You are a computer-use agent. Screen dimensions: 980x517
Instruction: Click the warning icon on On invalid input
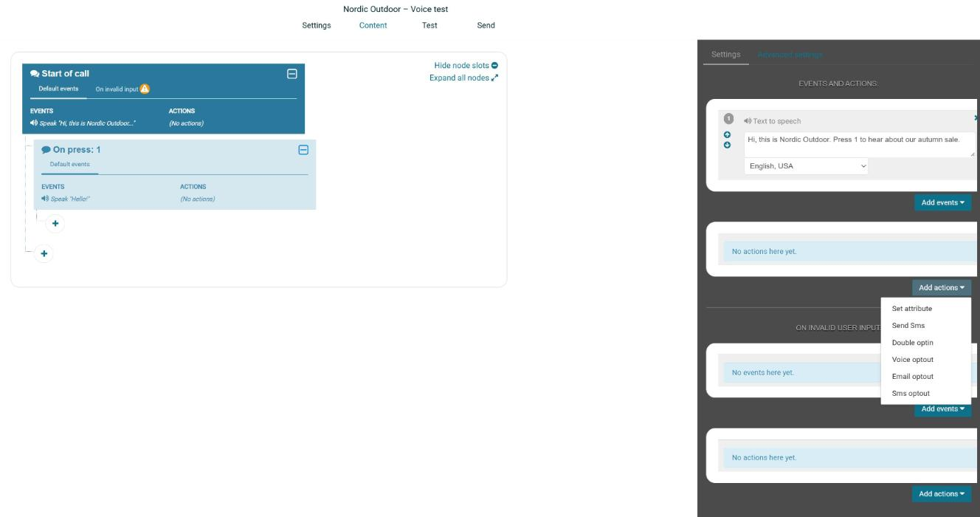click(x=145, y=89)
